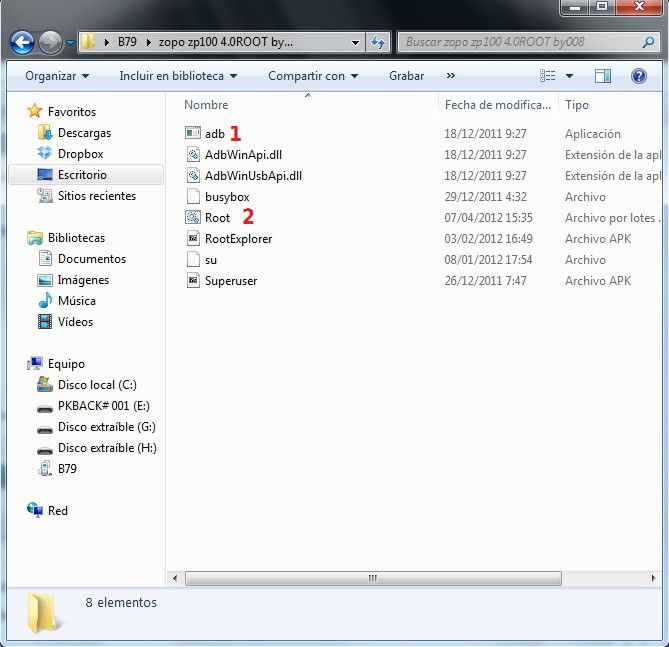Refresh the folder view
669x647 pixels.
tap(378, 42)
